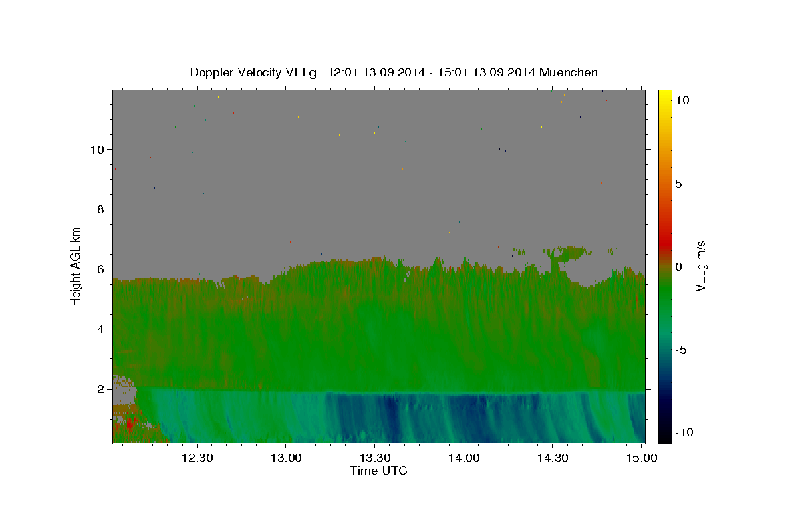This screenshot has width=798, height=532.
Task: Pick the yellow top of the colorbar
Action: (665, 96)
